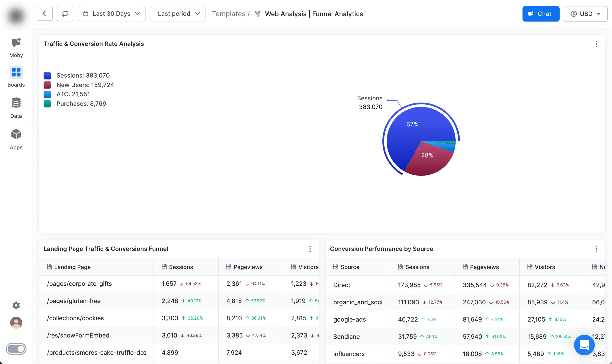Toggle the switch at sidebar bottom
This screenshot has height=364, width=612.
coord(16,349)
